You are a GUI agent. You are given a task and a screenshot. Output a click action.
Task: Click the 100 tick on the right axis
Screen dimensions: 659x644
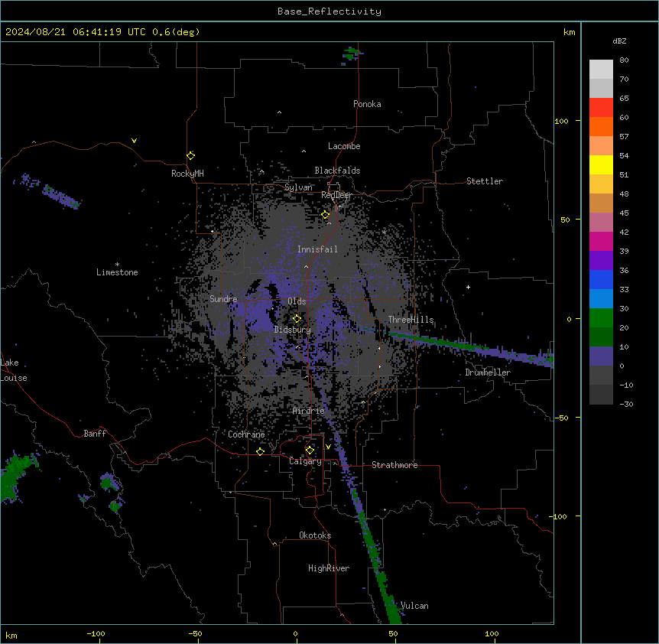pyautogui.click(x=561, y=121)
